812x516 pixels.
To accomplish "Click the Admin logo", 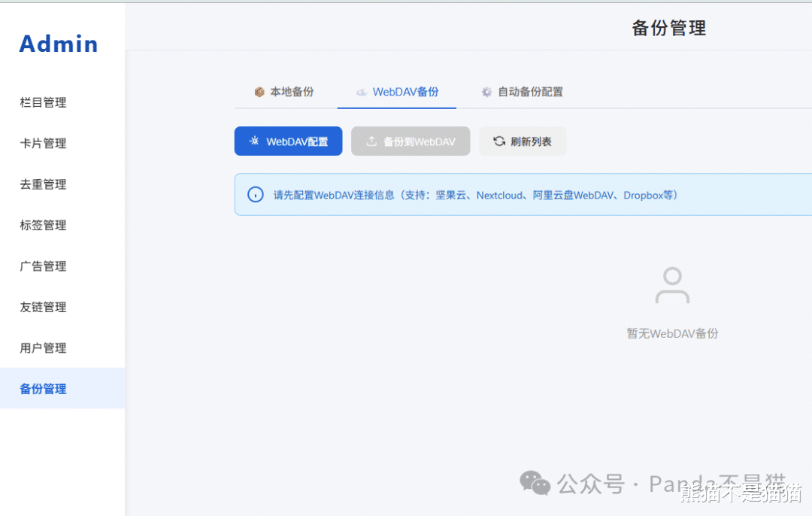I will point(59,44).
